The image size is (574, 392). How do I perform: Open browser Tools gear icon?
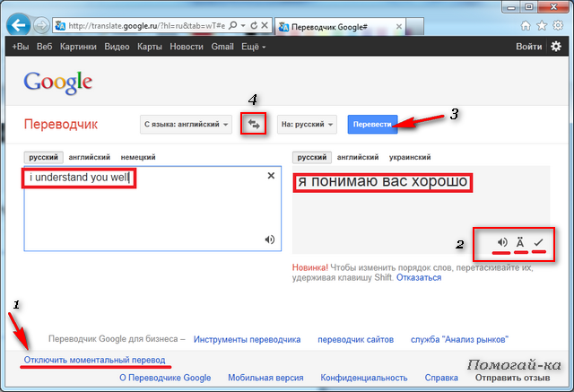point(558,26)
